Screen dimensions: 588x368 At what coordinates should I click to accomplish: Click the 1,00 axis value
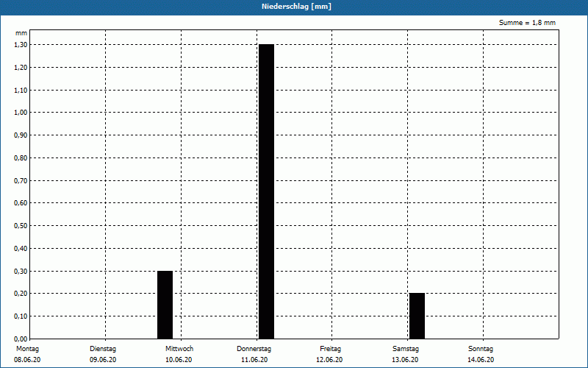[x=21, y=113]
